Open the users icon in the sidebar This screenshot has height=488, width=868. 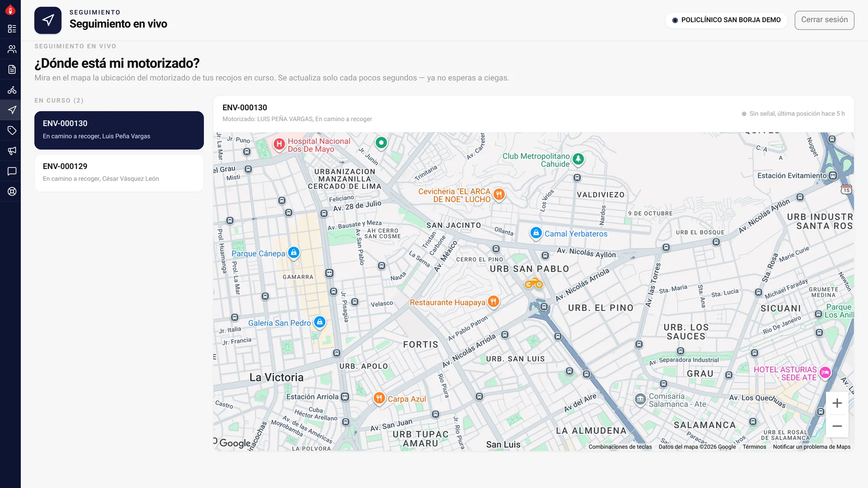pyautogui.click(x=12, y=49)
